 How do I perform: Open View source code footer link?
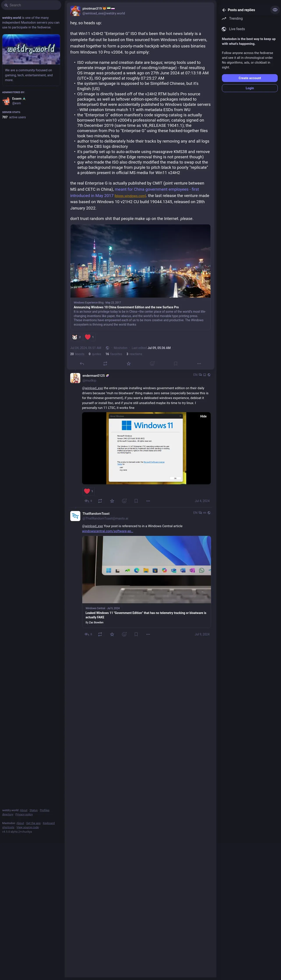click(x=27, y=827)
